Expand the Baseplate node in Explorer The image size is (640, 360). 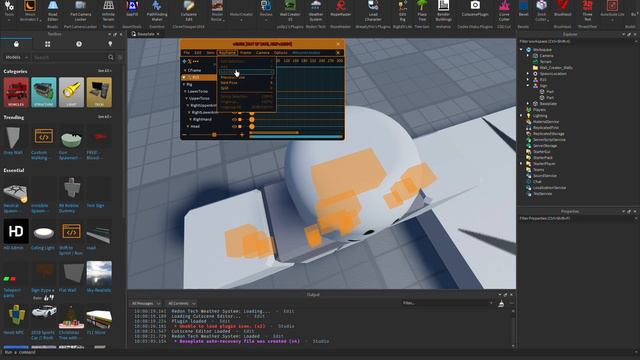[x=528, y=104]
